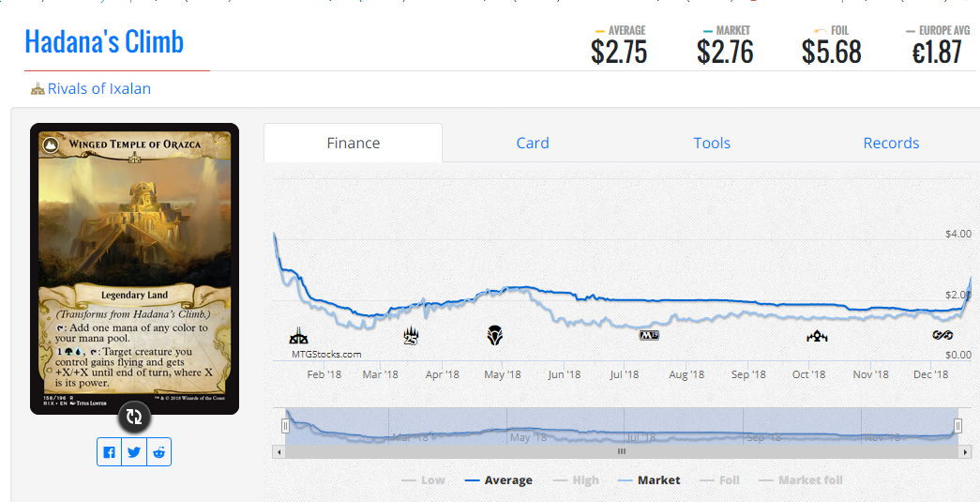Click the $4.00 price axis label

tap(958, 234)
